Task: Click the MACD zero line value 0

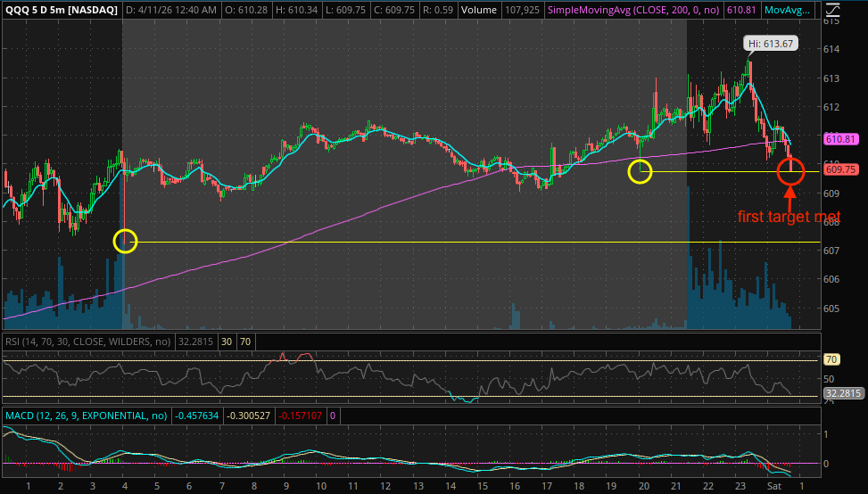Action: tap(333, 416)
